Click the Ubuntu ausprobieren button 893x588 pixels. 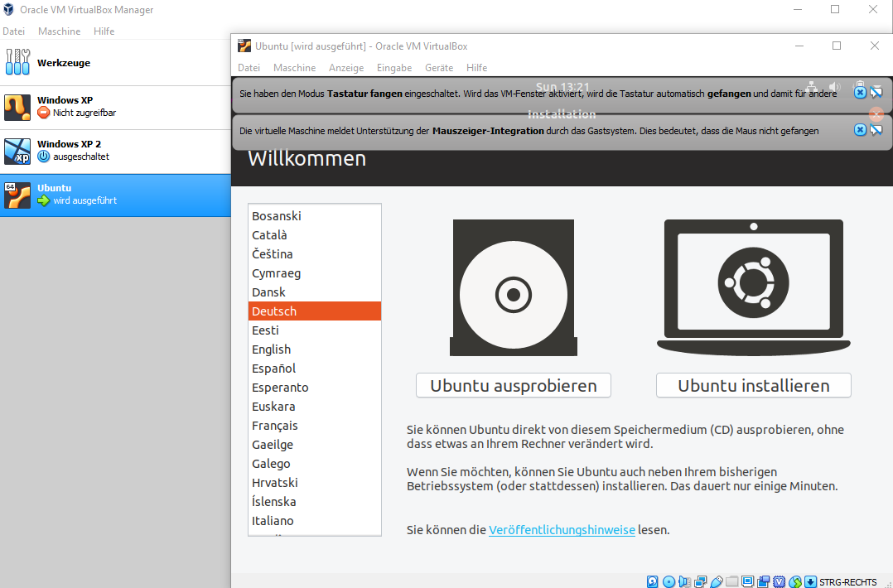click(513, 385)
